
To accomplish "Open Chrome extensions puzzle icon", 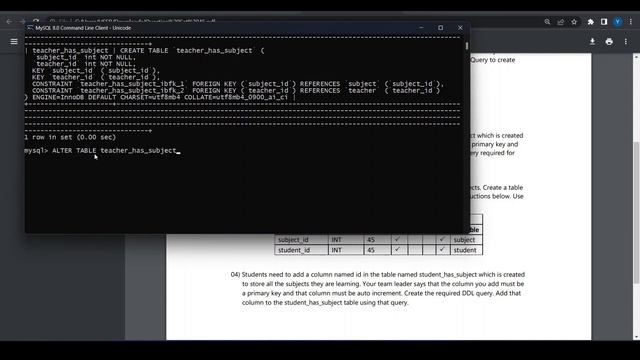I will [x=590, y=22].
